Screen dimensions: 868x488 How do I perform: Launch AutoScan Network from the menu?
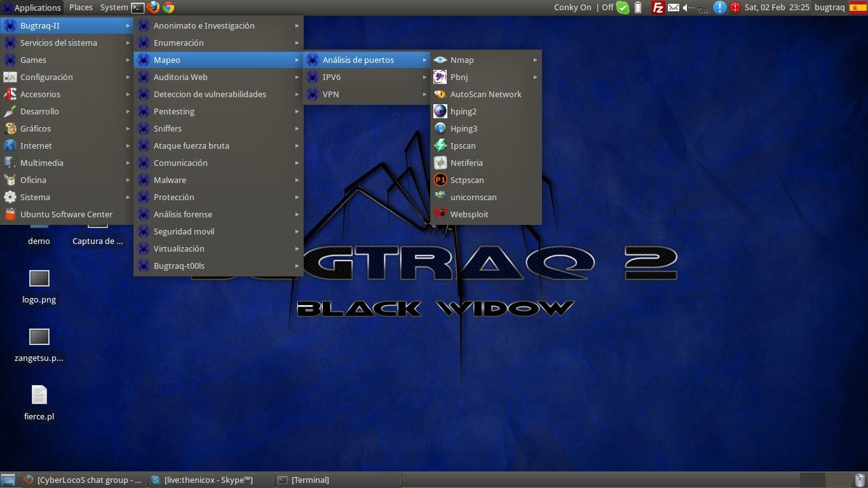tap(486, 94)
